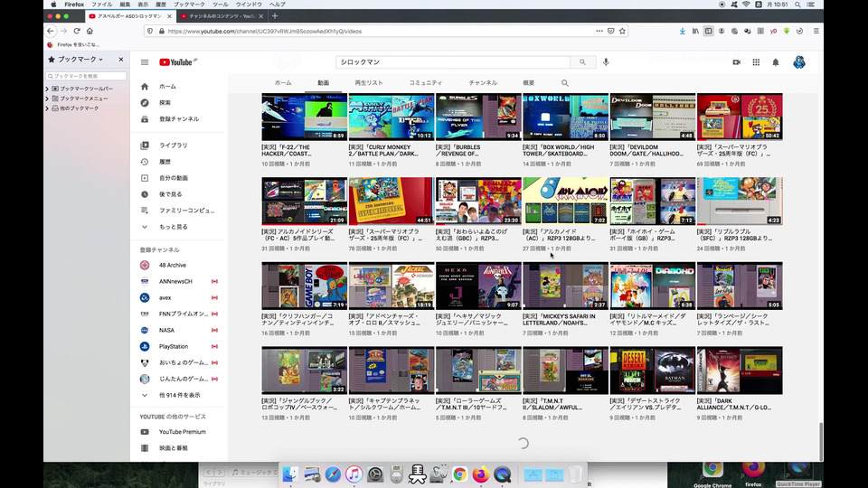Open ファミリーコンピュ… playlist in sidebar
Viewport: 868px width, 488px height.
177,211
